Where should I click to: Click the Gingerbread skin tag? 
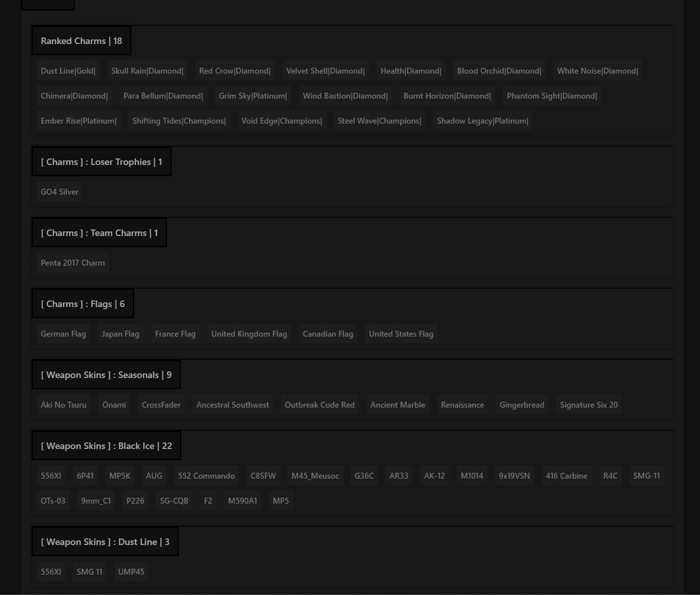(x=522, y=405)
